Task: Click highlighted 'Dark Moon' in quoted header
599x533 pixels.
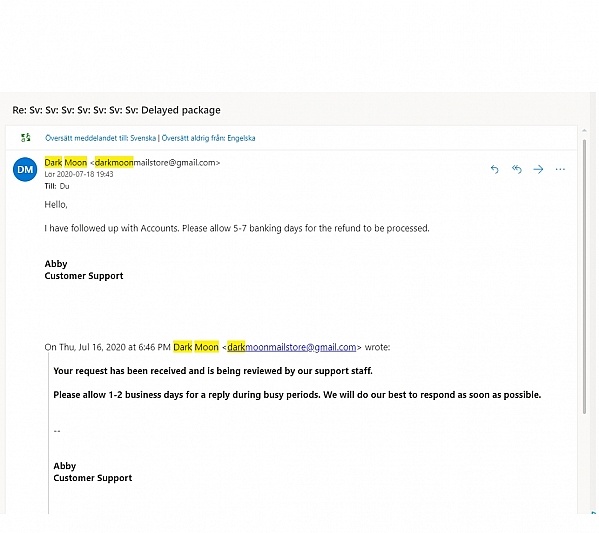Action: tap(196, 347)
